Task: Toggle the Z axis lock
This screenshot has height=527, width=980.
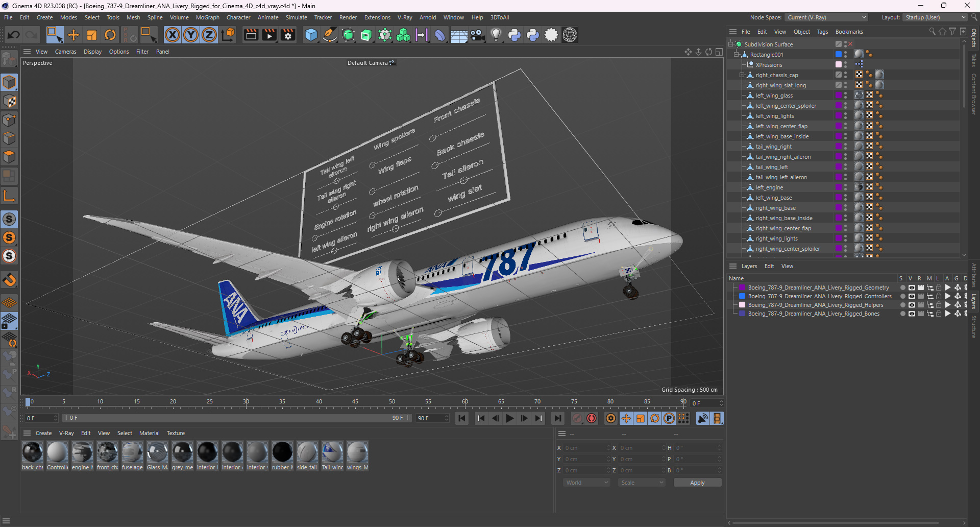Action: (209, 35)
